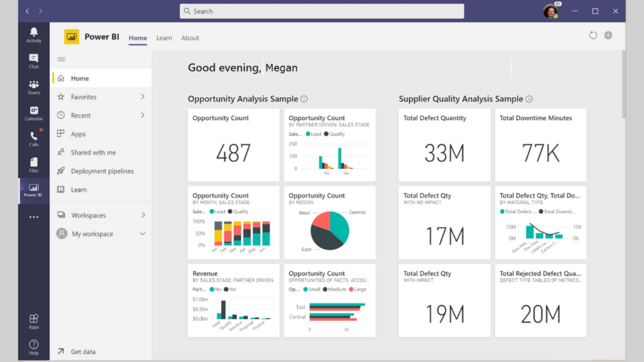Open Calendar in the Teams rail
This screenshot has height=362, width=644.
pyautogui.click(x=34, y=113)
